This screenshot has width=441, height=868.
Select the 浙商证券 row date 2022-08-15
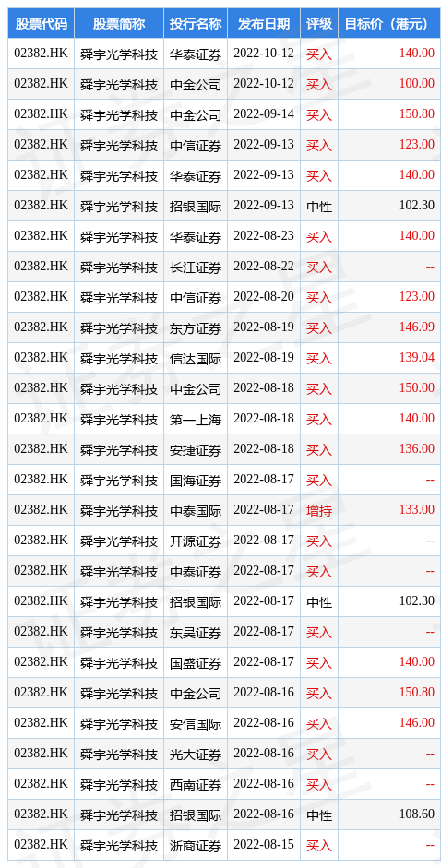tap(264, 845)
